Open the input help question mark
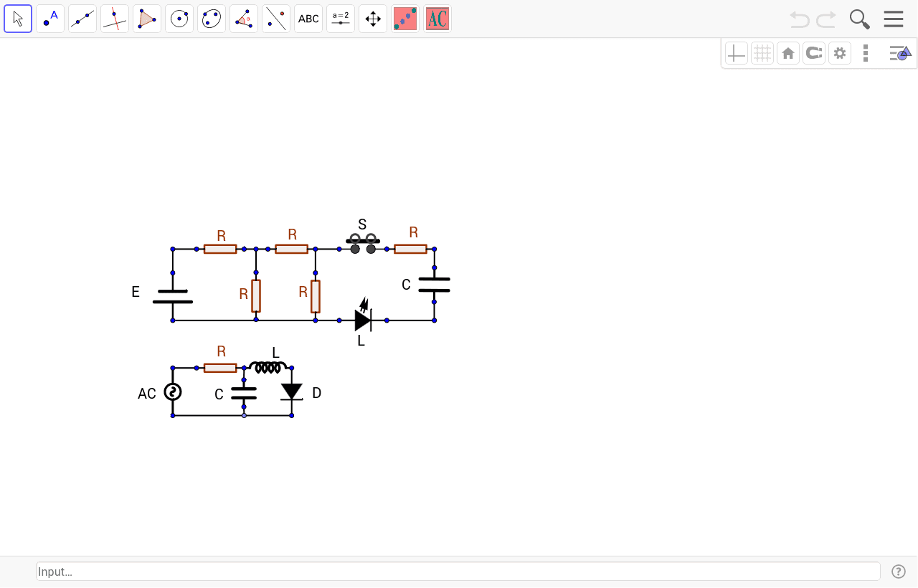This screenshot has width=918, height=588. click(899, 572)
